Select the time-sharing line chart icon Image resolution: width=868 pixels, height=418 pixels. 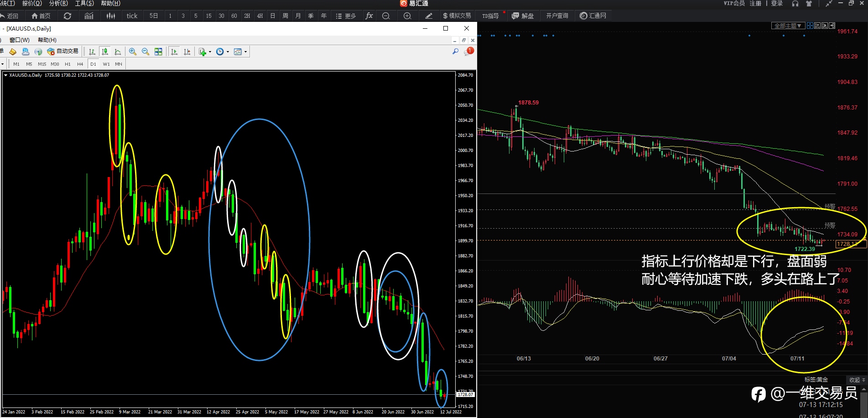pyautogui.click(x=89, y=16)
